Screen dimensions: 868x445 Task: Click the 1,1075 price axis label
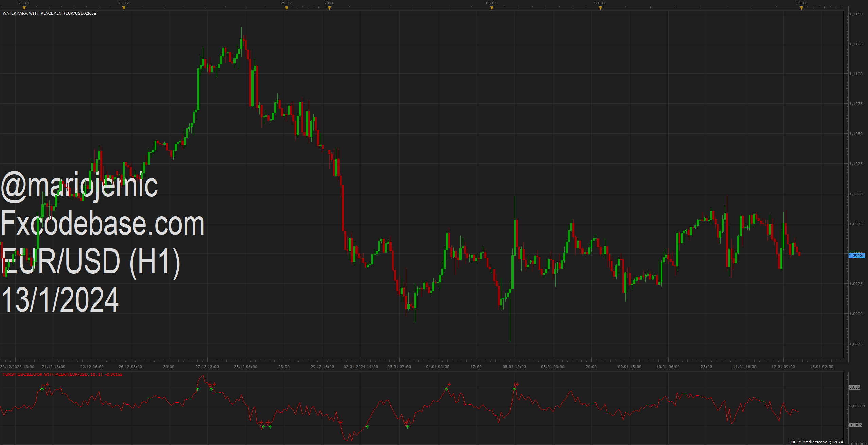(856, 104)
